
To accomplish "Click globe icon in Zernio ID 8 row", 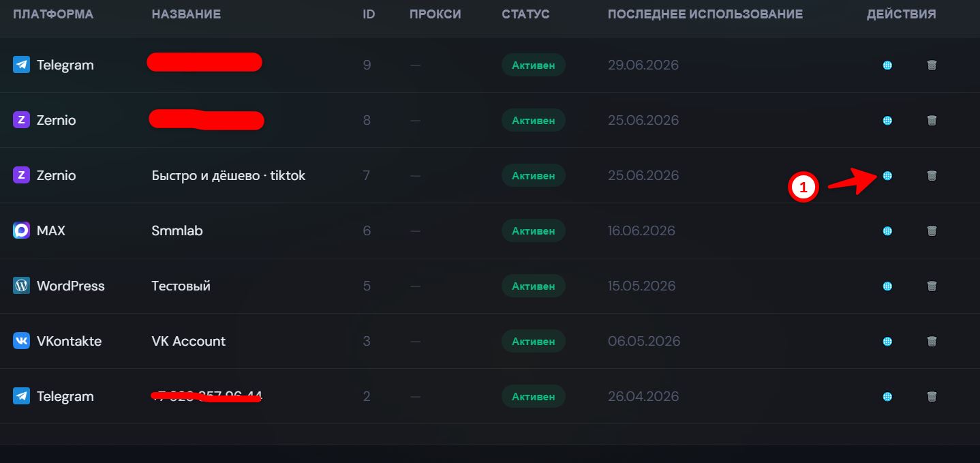I will [x=887, y=120].
